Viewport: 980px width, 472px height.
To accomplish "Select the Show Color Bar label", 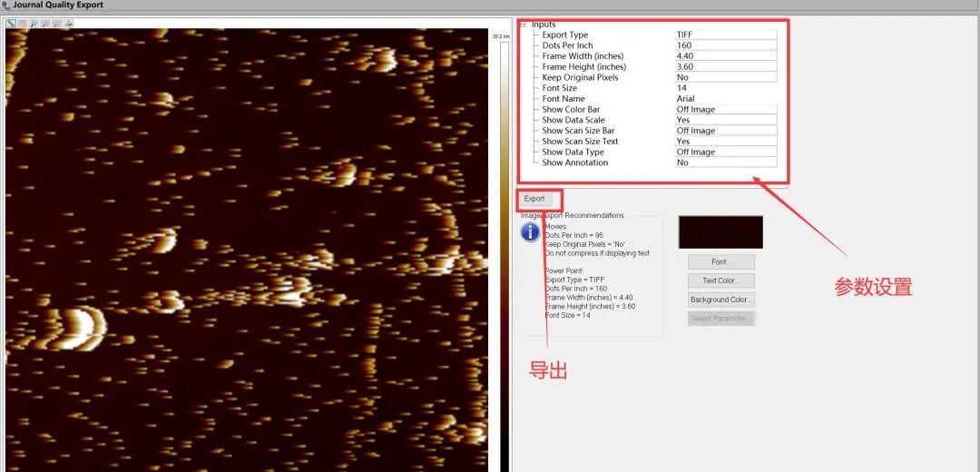I will 571,110.
